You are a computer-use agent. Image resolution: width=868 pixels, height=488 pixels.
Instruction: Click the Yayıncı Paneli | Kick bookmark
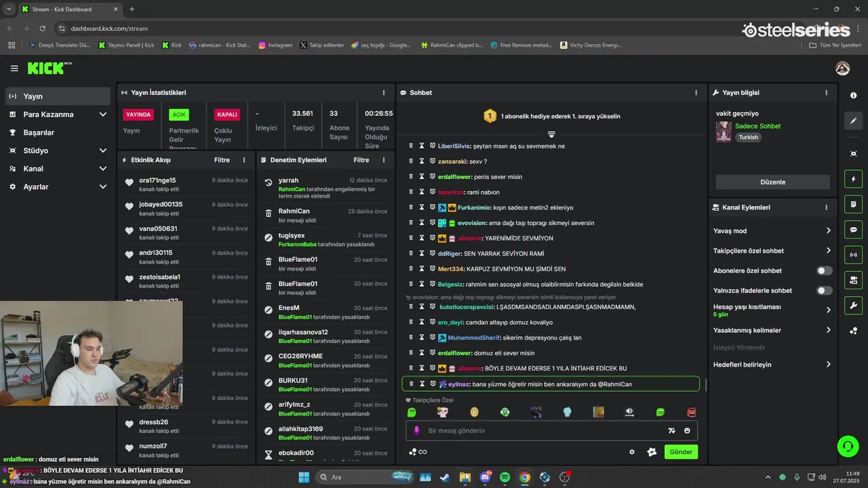(126, 45)
